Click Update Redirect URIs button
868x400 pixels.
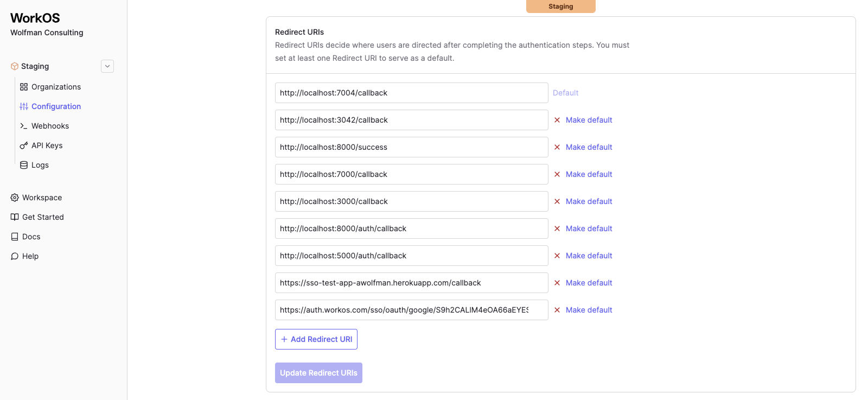pos(318,373)
